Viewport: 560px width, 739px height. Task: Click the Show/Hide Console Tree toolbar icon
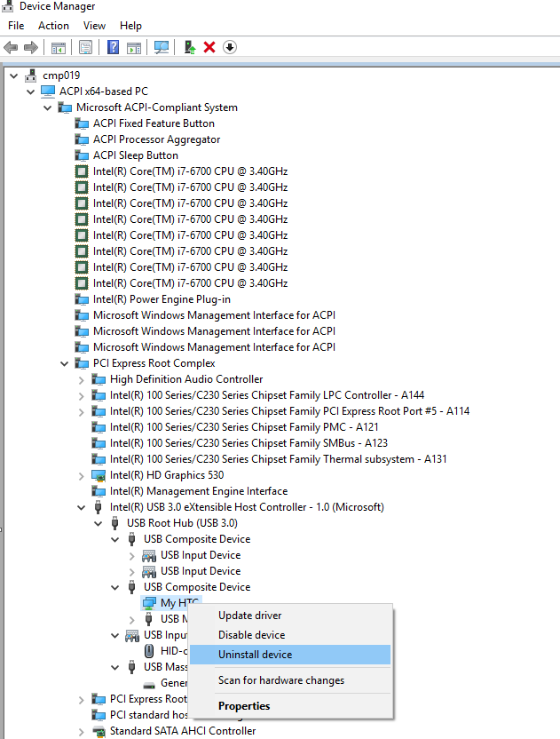click(x=59, y=47)
